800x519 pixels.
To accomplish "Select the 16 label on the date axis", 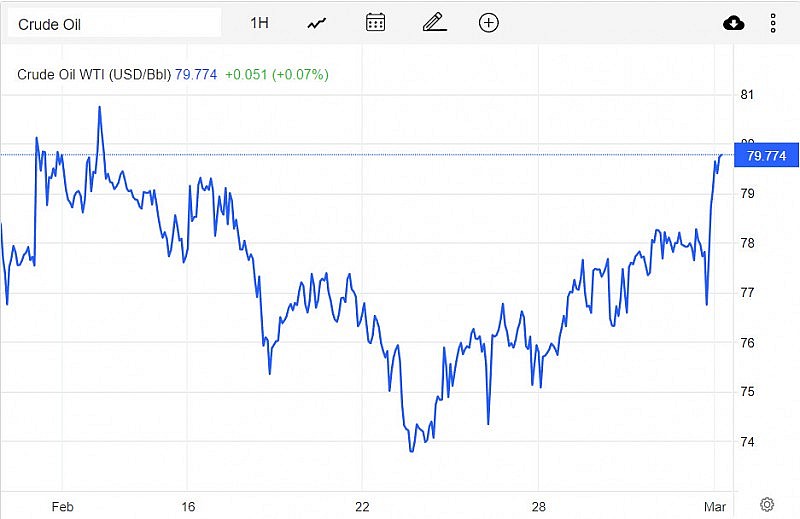I will 188,506.
